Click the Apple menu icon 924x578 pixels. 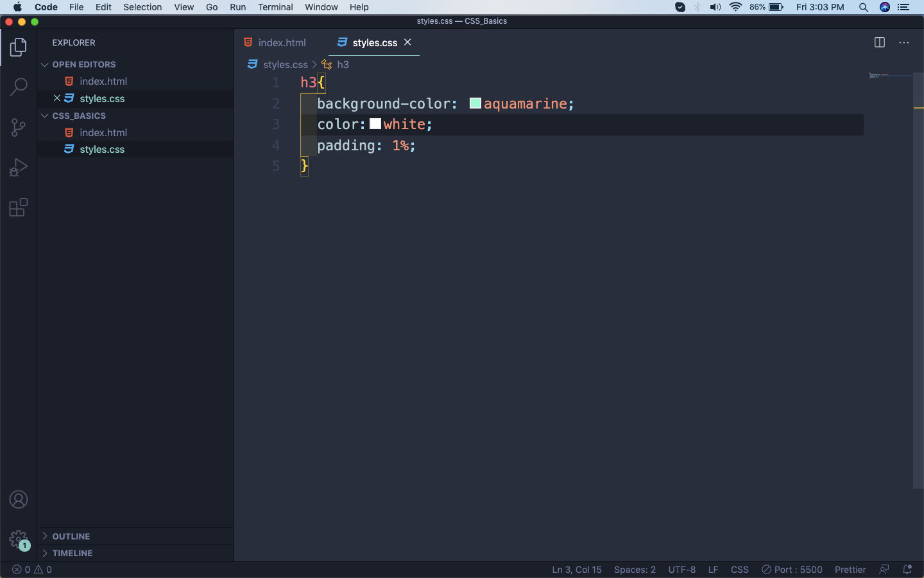pyautogui.click(x=17, y=7)
